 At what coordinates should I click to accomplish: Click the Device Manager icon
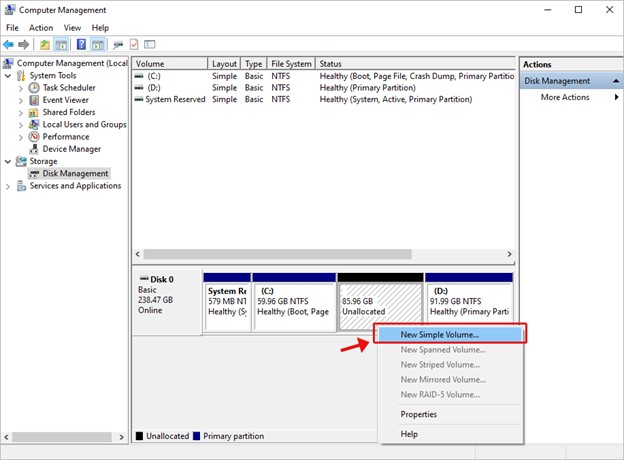coord(34,149)
